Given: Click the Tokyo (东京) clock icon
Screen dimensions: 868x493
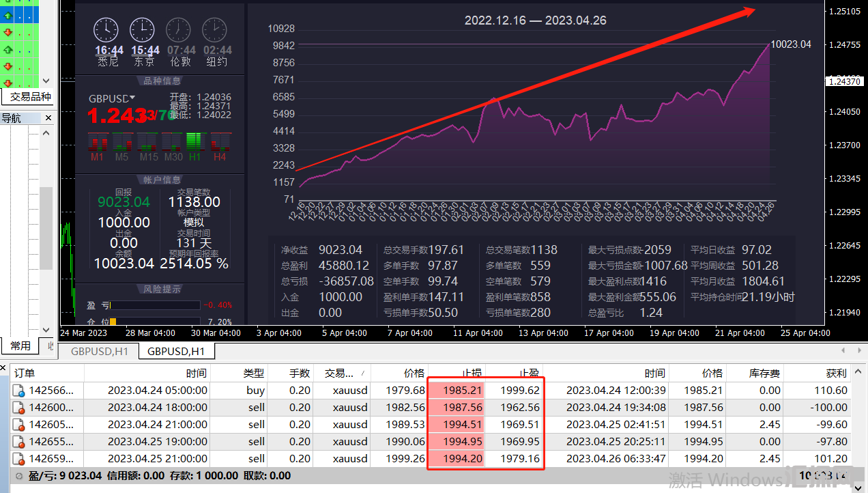Looking at the screenshot, I should [142, 30].
